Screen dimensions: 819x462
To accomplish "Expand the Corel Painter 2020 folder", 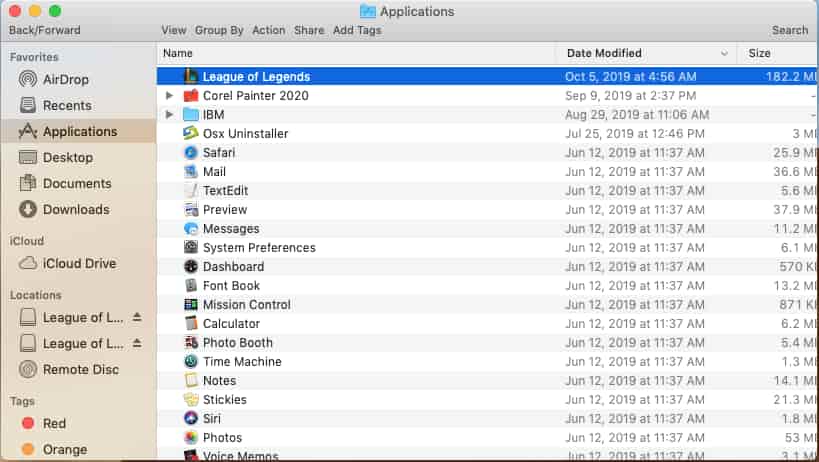I will point(169,96).
